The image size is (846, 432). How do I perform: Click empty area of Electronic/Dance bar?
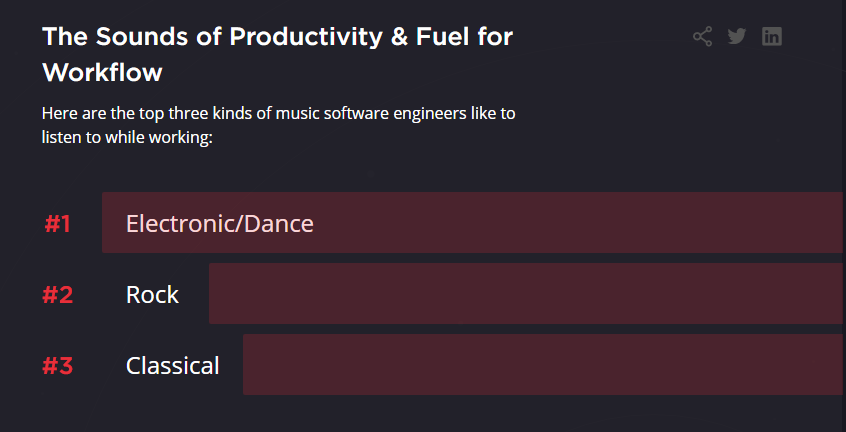click(x=577, y=222)
